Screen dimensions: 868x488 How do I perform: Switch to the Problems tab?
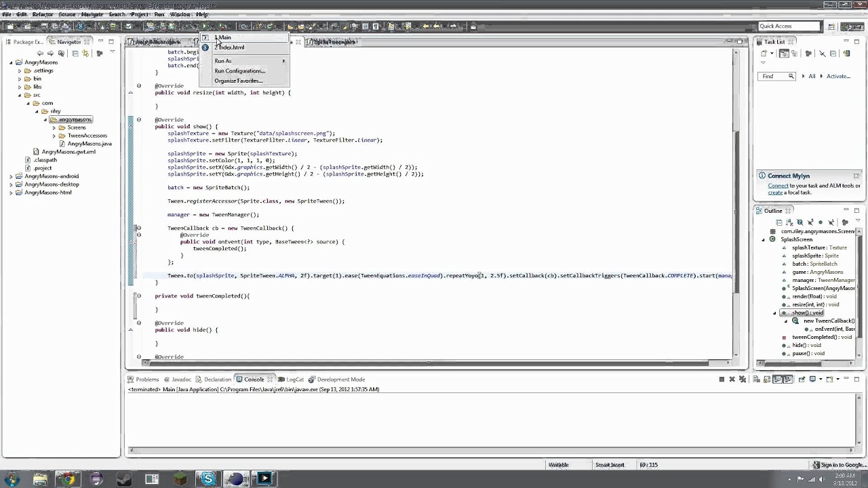coord(142,380)
